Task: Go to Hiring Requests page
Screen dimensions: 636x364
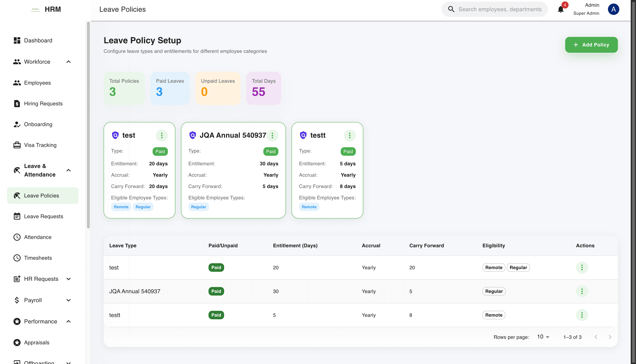Action: tap(43, 103)
